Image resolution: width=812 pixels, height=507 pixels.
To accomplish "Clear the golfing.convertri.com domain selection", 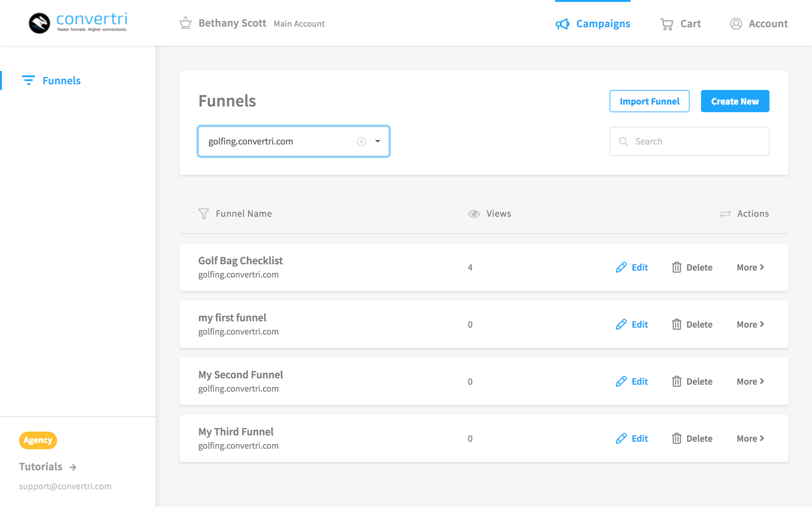I will click(361, 142).
